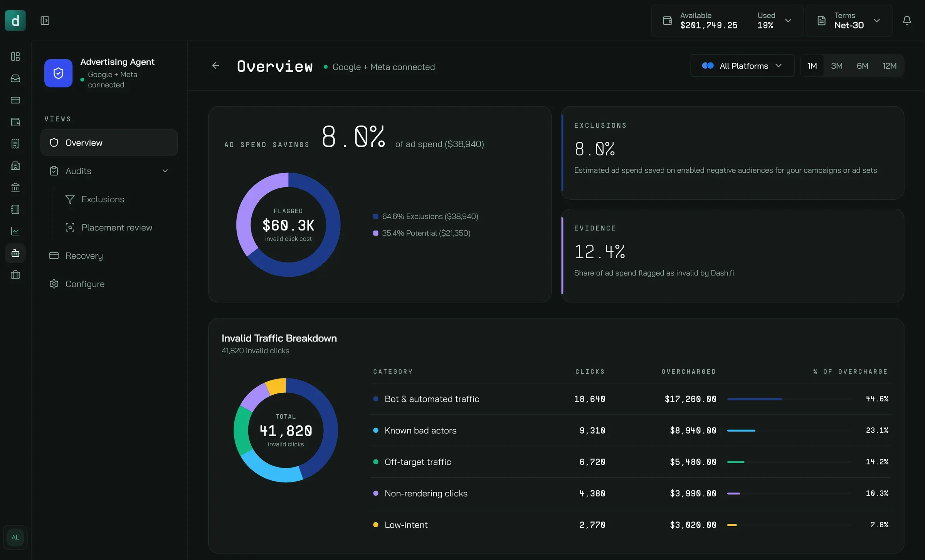The width and height of the screenshot is (925, 560).
Task: Click the 'Known bad actors' row
Action: pyautogui.click(x=631, y=431)
